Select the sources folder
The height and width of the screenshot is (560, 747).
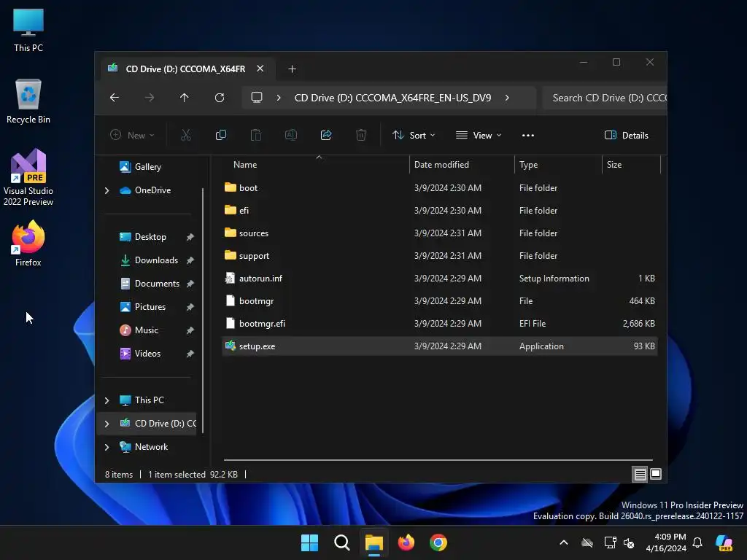click(x=440, y=233)
